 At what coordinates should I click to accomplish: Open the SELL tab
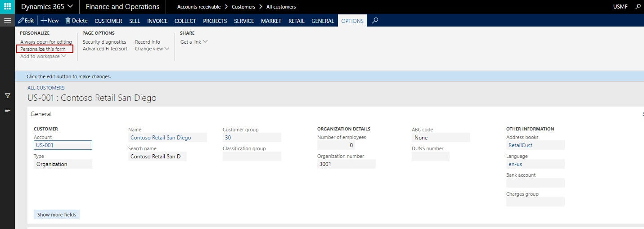(135, 21)
